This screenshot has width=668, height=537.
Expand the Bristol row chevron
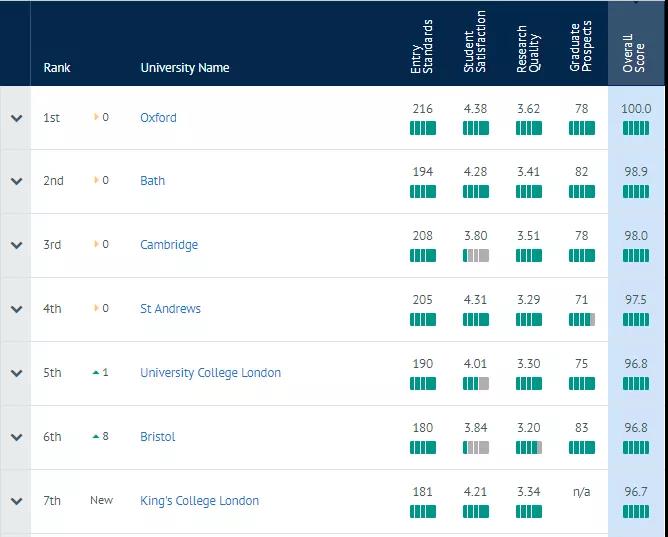(16, 437)
